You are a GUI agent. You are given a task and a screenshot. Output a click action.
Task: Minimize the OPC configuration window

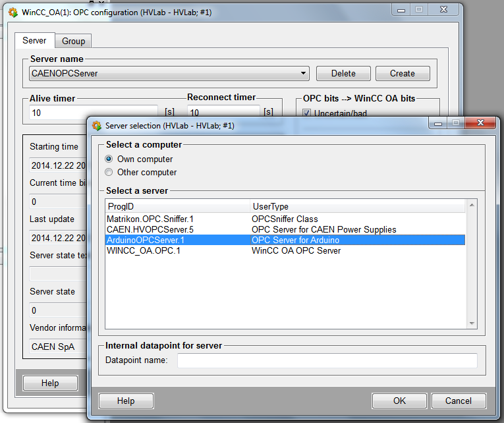click(401, 10)
